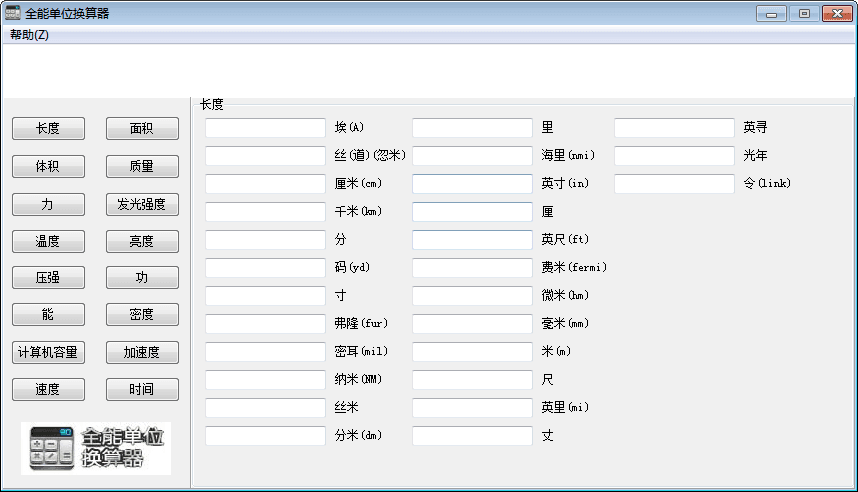Screen dimensions: 858x492
Task: Click the calculator logo image
Action: pyautogui.click(x=96, y=448)
